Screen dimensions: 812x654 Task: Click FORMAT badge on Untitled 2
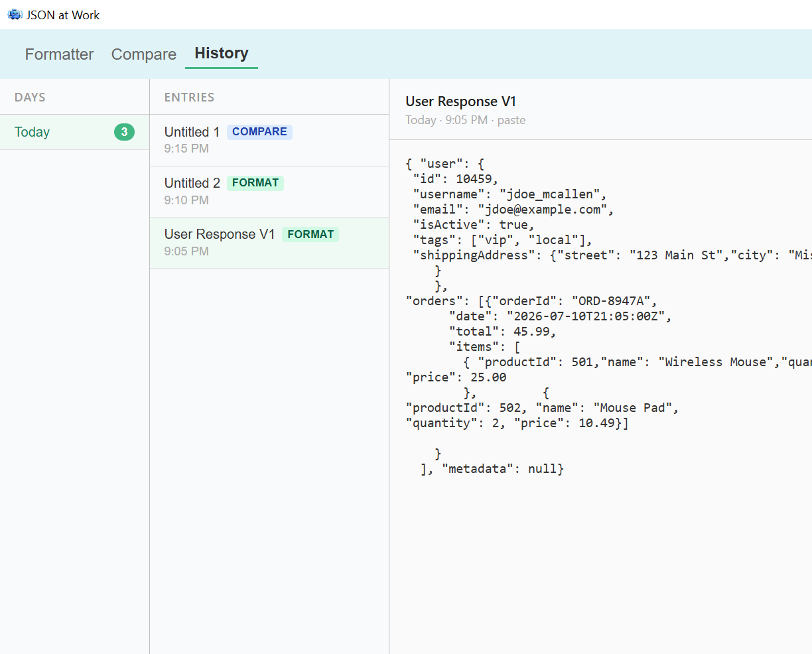tap(255, 183)
